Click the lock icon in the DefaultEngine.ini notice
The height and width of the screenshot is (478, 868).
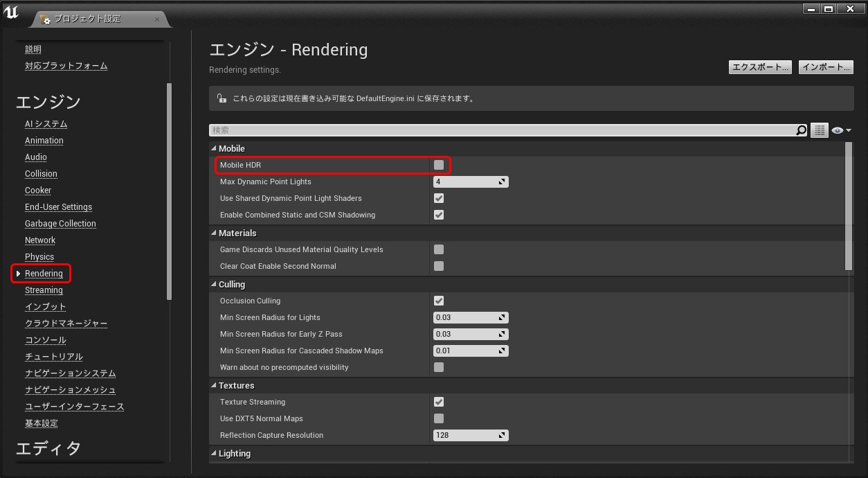(221, 98)
